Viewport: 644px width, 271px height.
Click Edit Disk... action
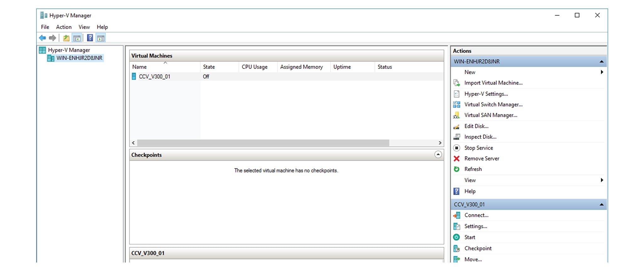click(476, 126)
